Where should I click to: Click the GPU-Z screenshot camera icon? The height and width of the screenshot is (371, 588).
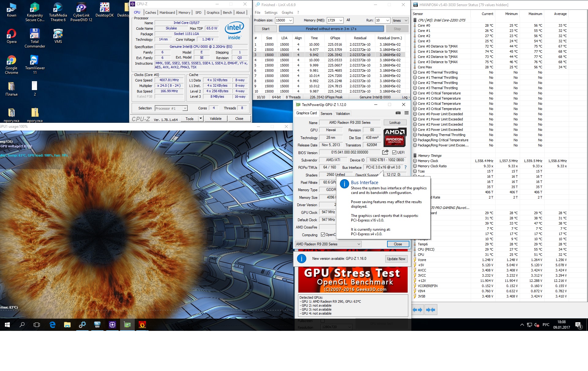click(x=398, y=113)
